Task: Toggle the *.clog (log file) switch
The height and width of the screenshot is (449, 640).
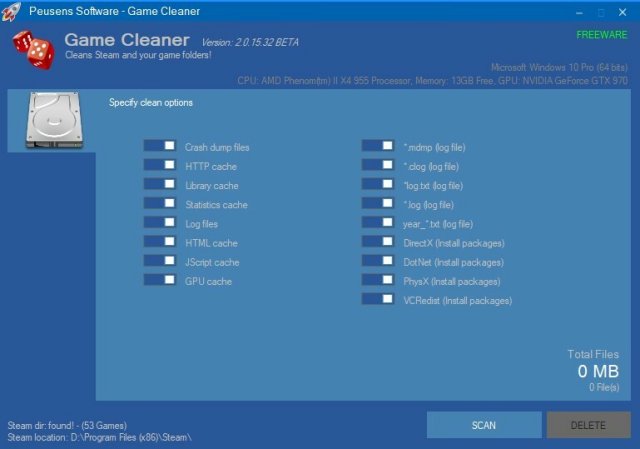Action: click(x=378, y=165)
